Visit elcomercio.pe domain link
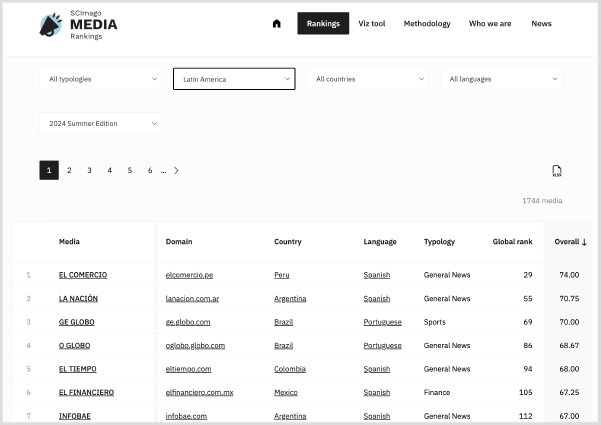 pos(189,275)
